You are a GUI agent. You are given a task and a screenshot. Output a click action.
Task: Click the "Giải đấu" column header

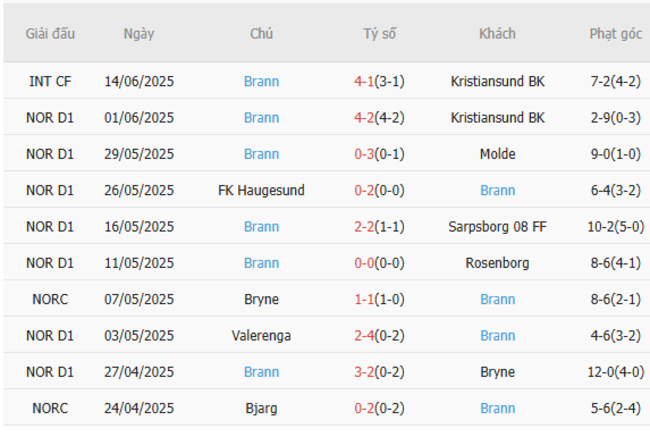[x=50, y=34]
